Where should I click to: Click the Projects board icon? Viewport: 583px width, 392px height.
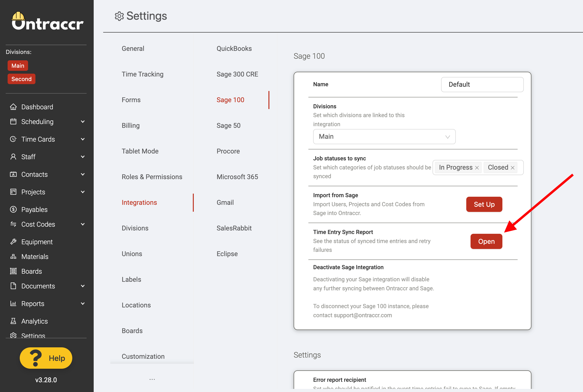(x=13, y=192)
